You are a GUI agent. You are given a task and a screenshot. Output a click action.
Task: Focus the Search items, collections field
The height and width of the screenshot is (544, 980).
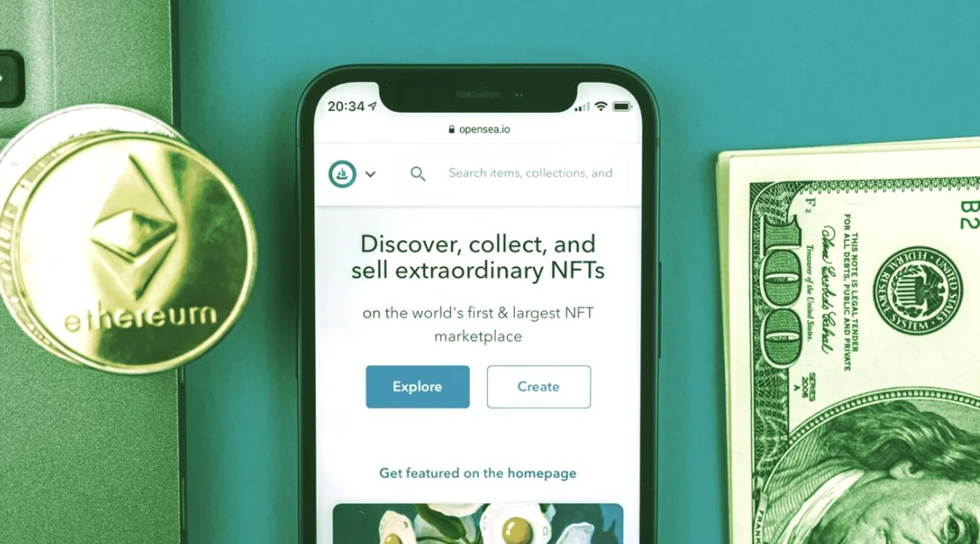point(513,173)
